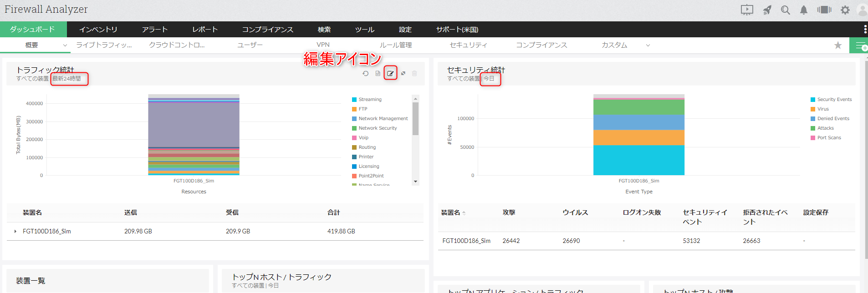
Task: Open the アラート main tab
Action: [x=155, y=29]
